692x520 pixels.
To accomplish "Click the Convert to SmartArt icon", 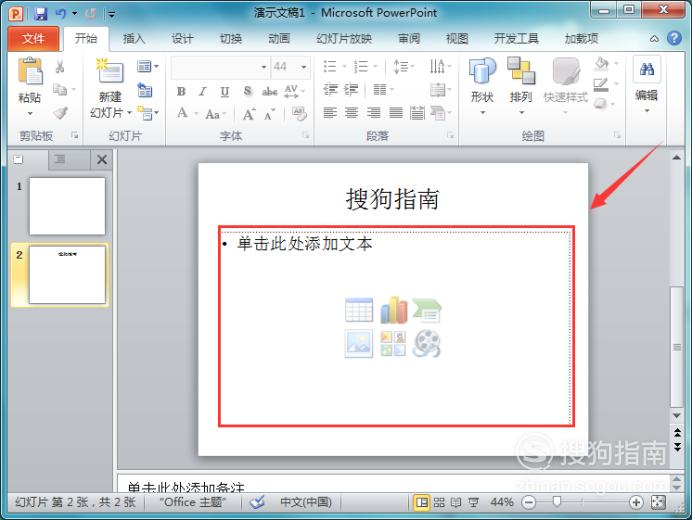I will (440, 113).
